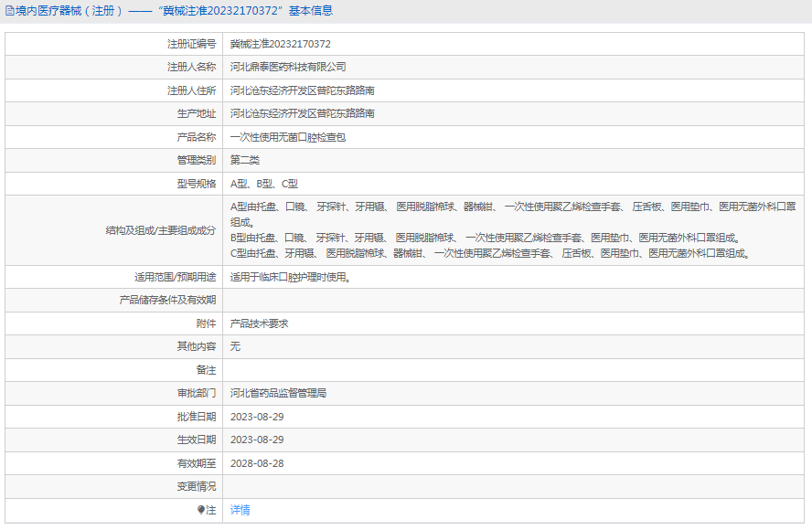Click approval department 河北省药品监督管理局
Viewport: 812px width, 530px height.
278,393
